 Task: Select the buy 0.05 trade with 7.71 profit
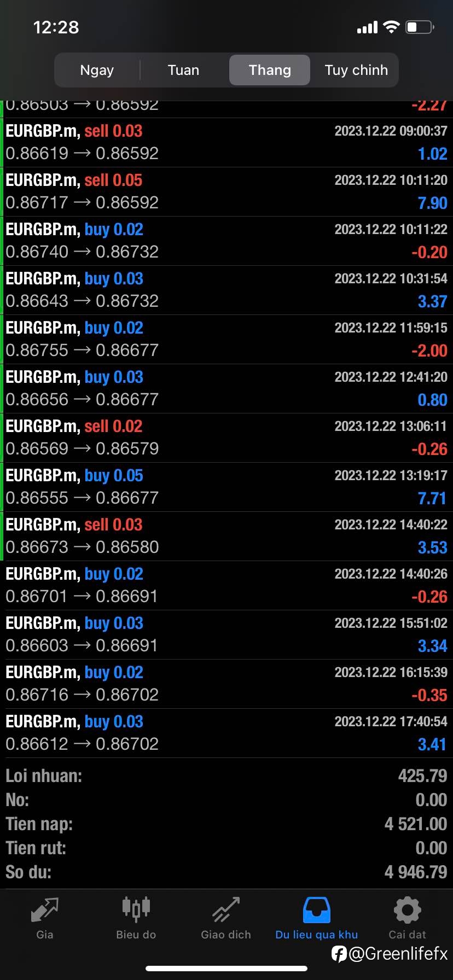226,487
